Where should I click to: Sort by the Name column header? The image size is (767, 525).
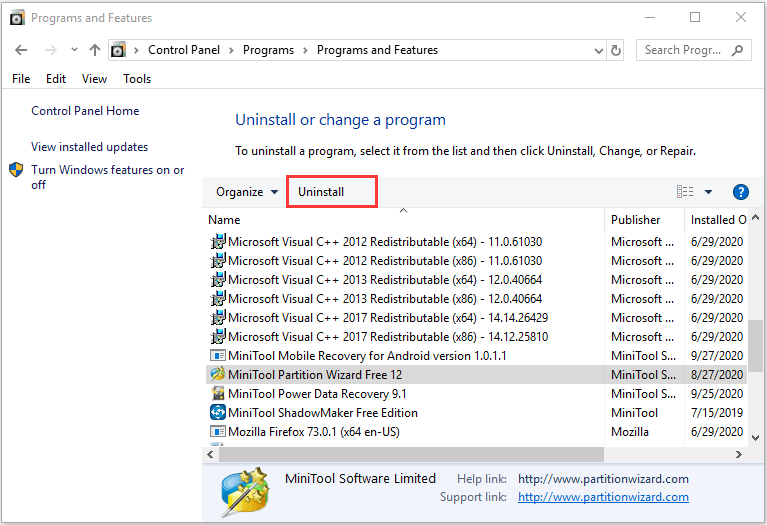(x=403, y=220)
